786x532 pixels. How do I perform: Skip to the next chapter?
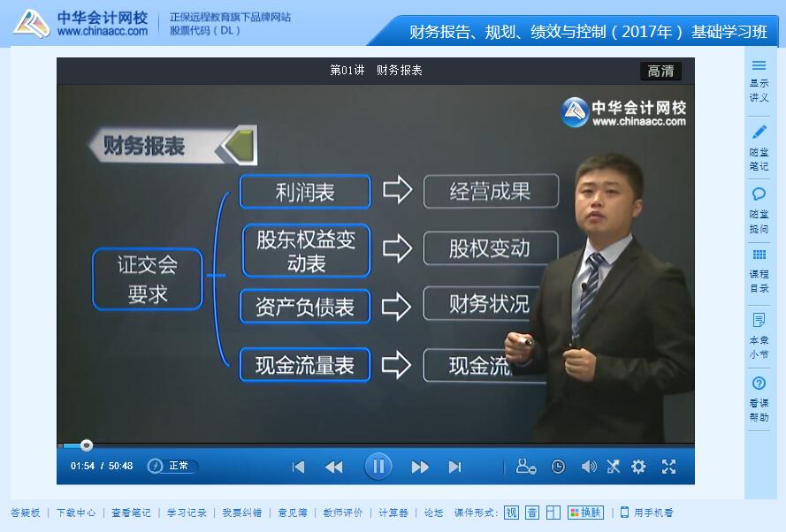pyautogui.click(x=454, y=467)
